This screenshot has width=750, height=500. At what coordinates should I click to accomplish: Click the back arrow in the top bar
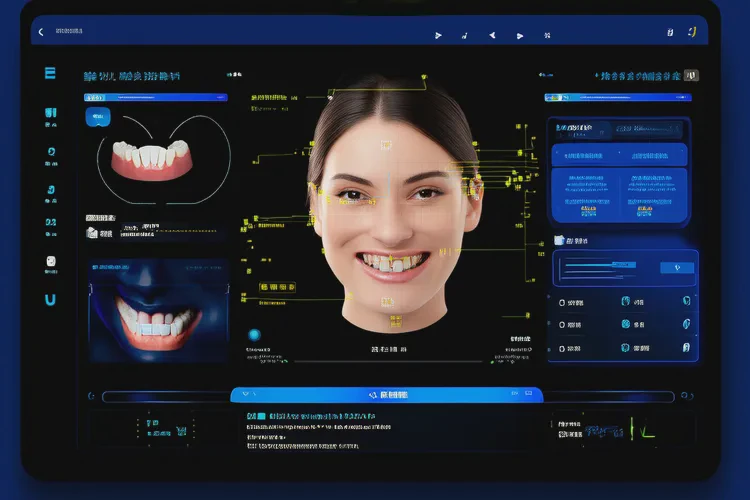(41, 32)
